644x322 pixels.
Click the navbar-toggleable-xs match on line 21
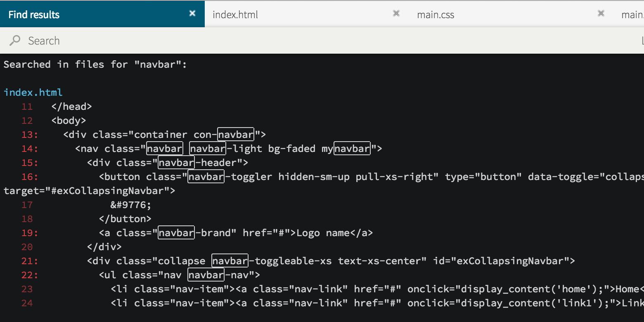(x=230, y=260)
